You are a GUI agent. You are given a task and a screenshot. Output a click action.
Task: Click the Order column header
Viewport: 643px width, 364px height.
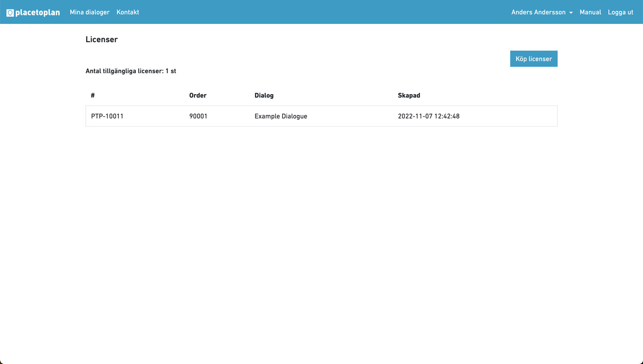[x=198, y=95]
